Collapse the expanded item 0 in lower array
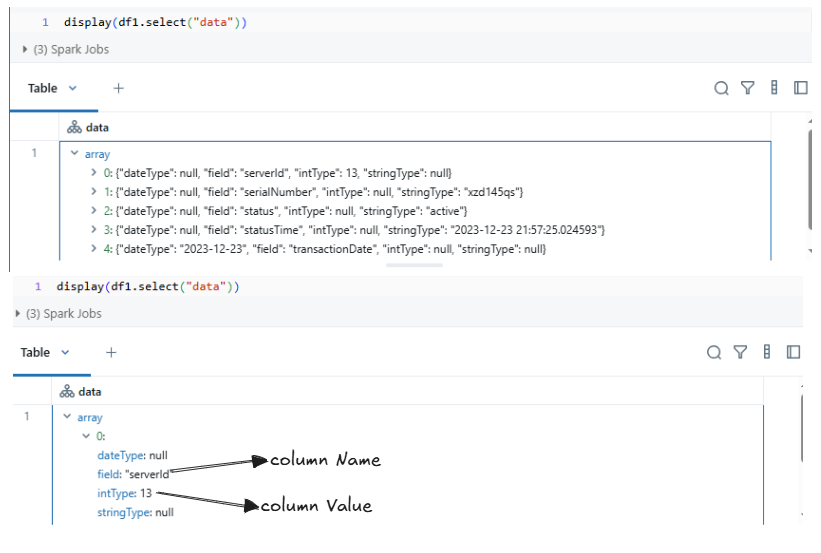This screenshot has height=553, width=821. [x=86, y=436]
